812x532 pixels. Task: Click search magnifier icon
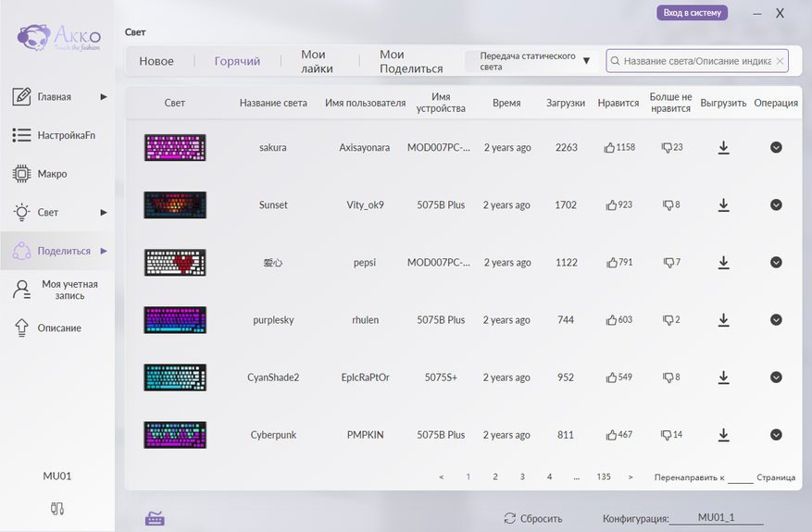[x=615, y=61]
